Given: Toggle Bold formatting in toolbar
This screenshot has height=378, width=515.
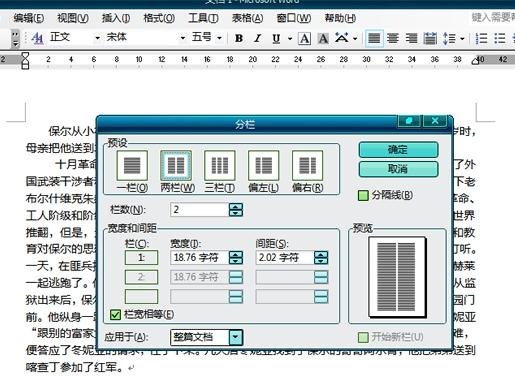Looking at the screenshot, I should tap(239, 38).
